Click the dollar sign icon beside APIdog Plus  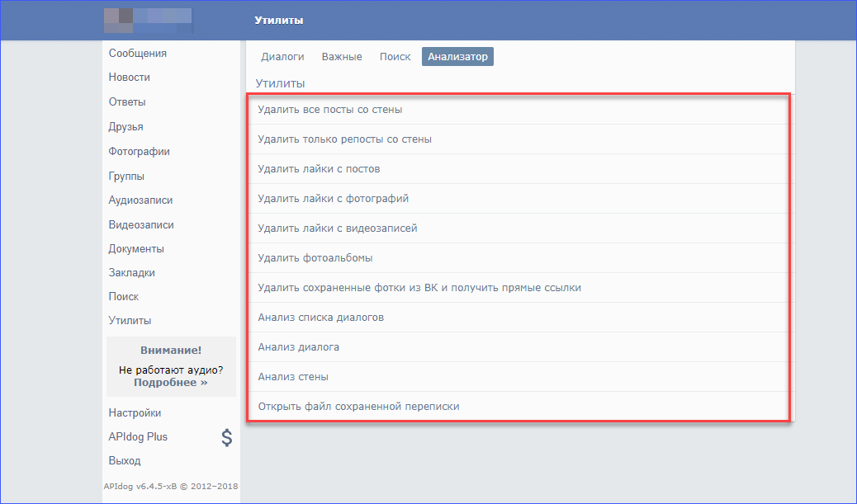(x=226, y=437)
